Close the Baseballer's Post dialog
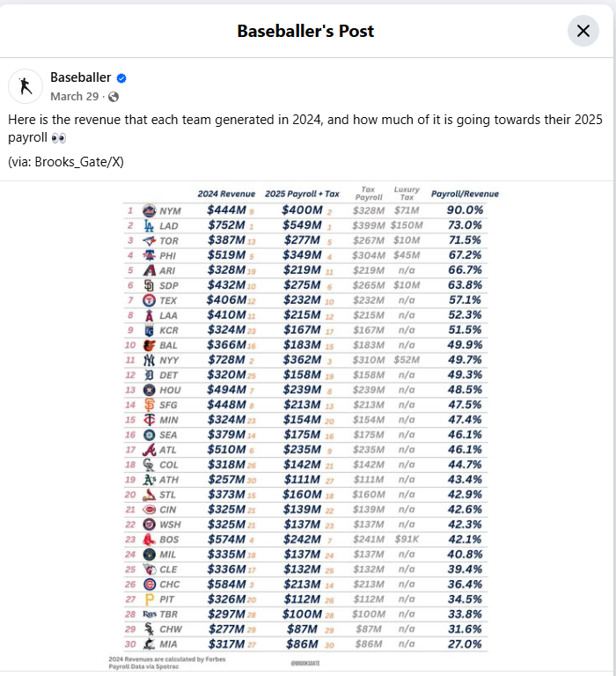Image resolution: width=616 pixels, height=676 pixels. pos(583,31)
